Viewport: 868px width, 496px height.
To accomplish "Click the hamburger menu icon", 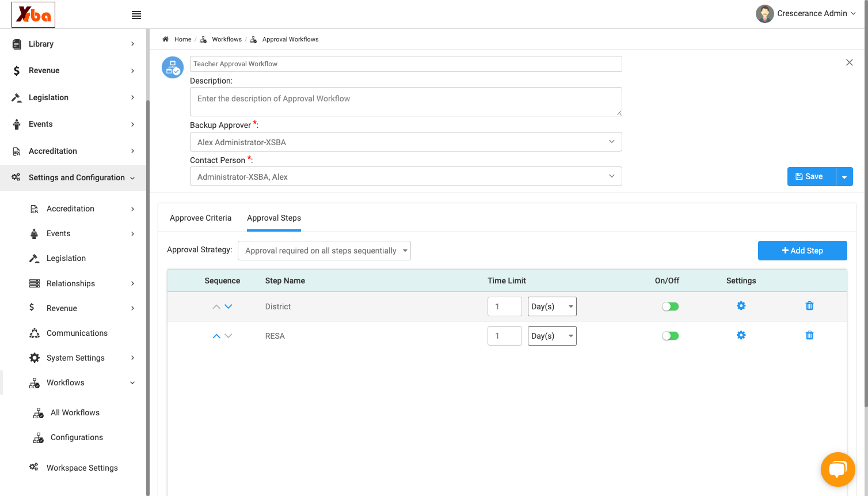I will [136, 15].
